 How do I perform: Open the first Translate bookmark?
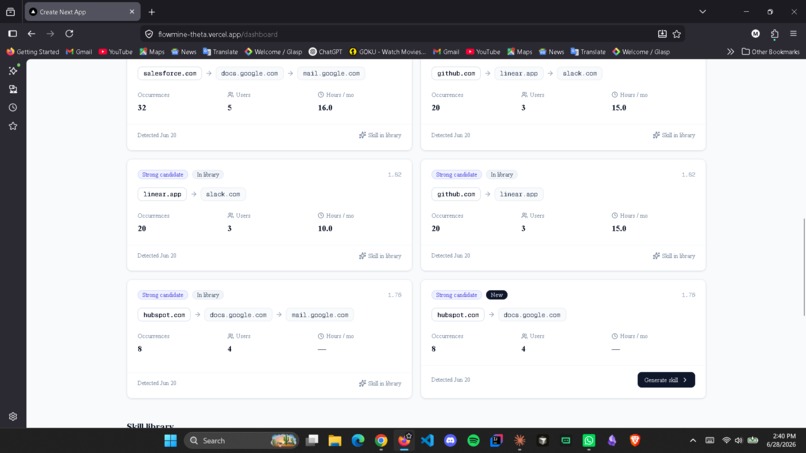coord(221,51)
